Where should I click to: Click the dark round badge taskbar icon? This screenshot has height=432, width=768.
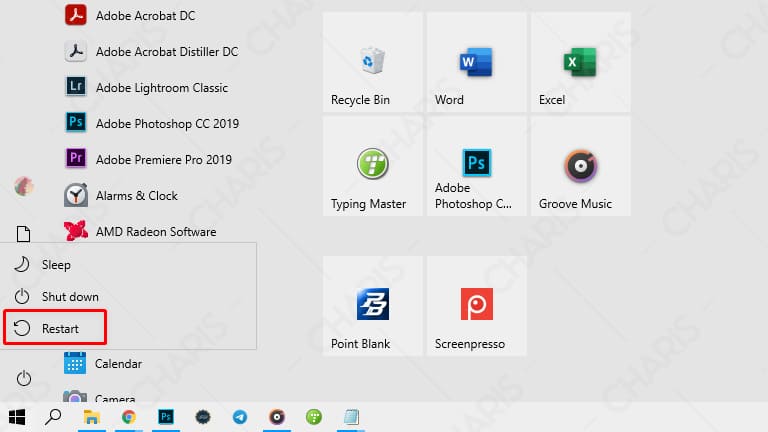(203, 417)
